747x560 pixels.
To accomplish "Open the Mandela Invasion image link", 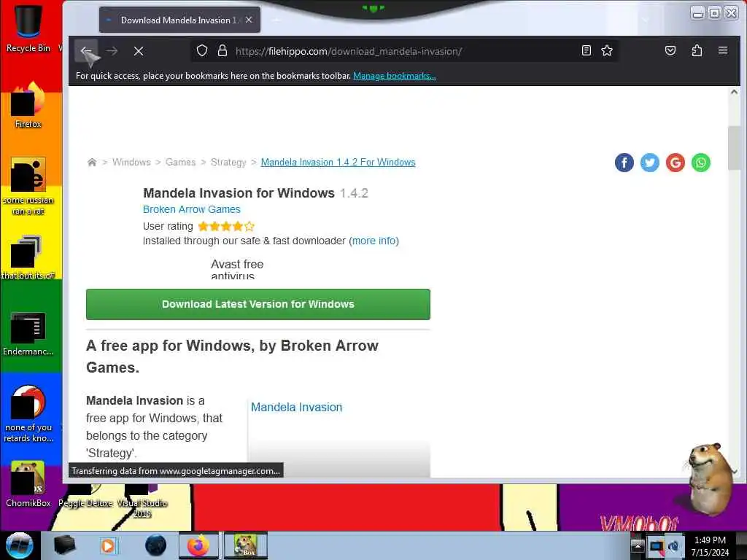I will [x=296, y=407].
